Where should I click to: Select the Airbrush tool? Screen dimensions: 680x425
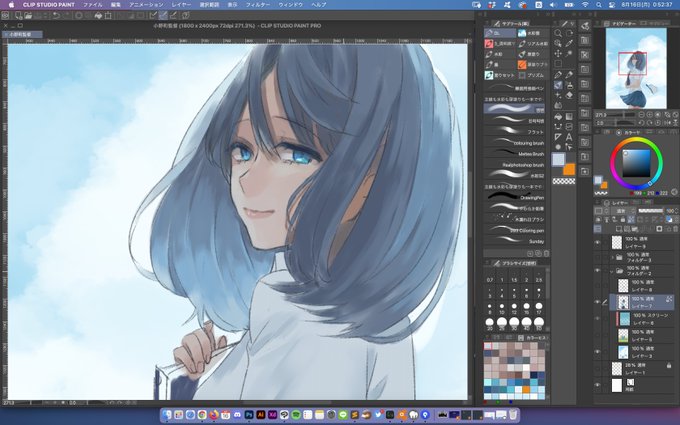point(569,85)
